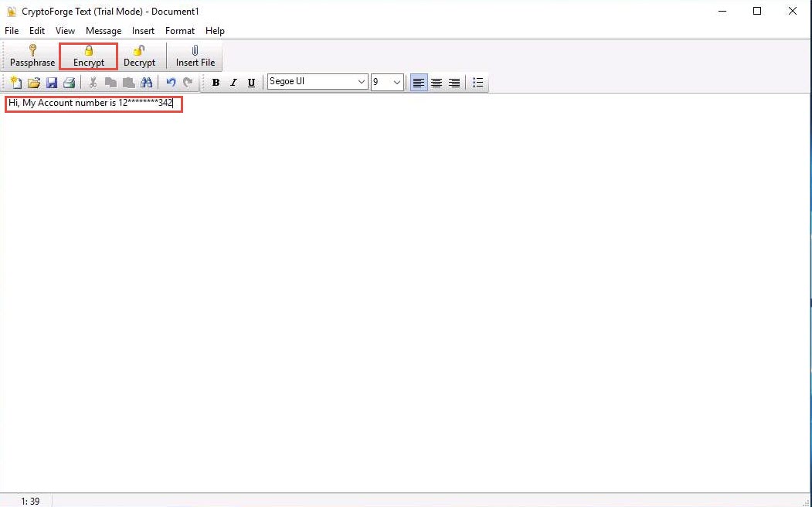Image resolution: width=812 pixels, height=507 pixels.
Task: Click the Insert File paperclip button
Action: click(x=195, y=56)
